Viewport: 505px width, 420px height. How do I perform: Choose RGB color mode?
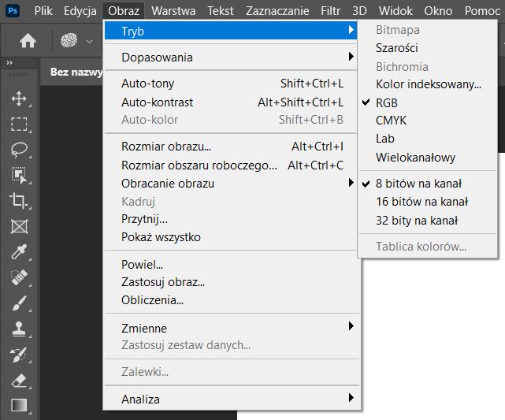[x=428, y=103]
